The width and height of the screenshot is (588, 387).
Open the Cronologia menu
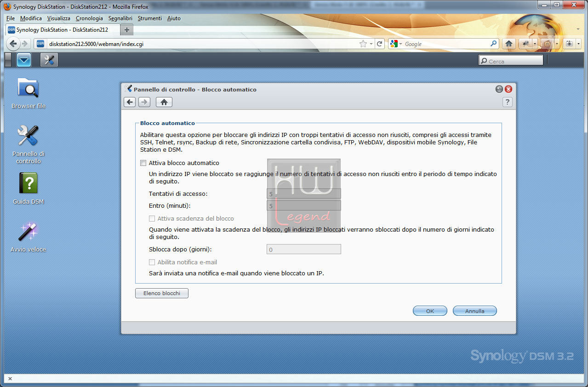tap(89, 18)
